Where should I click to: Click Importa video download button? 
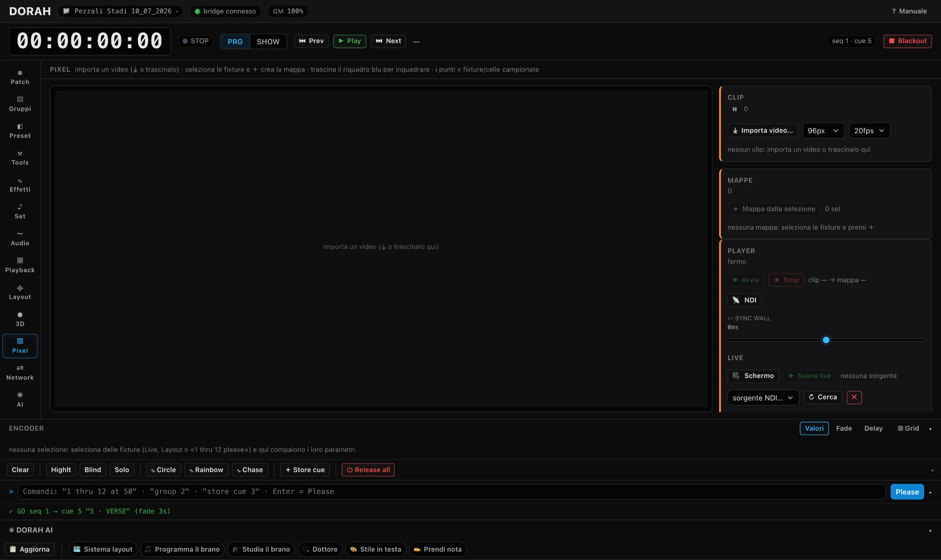point(763,130)
